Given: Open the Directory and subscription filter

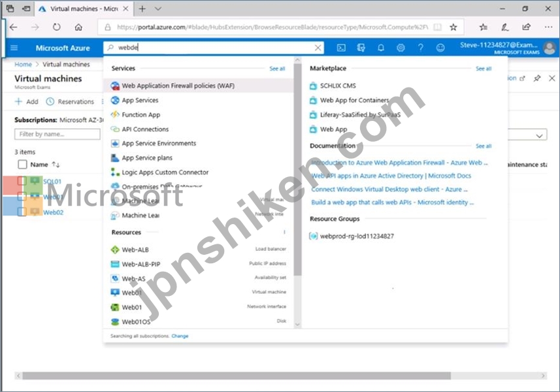Looking at the screenshot, I should 361,48.
